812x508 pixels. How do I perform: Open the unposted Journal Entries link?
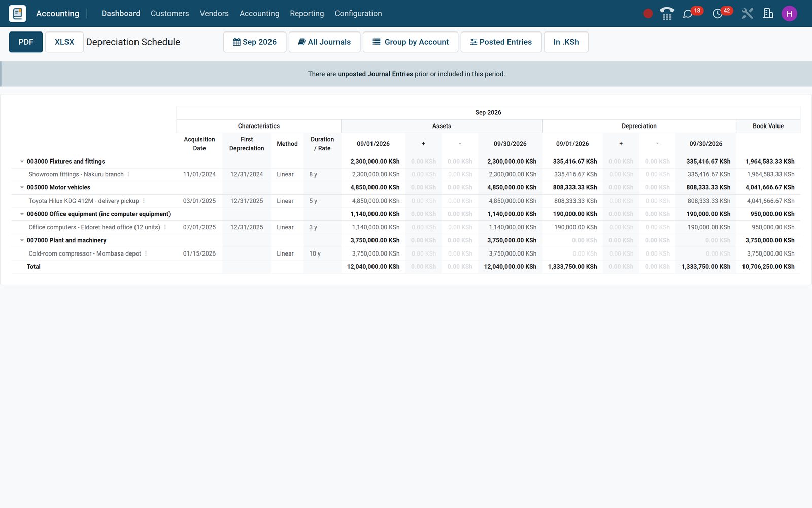[375, 74]
